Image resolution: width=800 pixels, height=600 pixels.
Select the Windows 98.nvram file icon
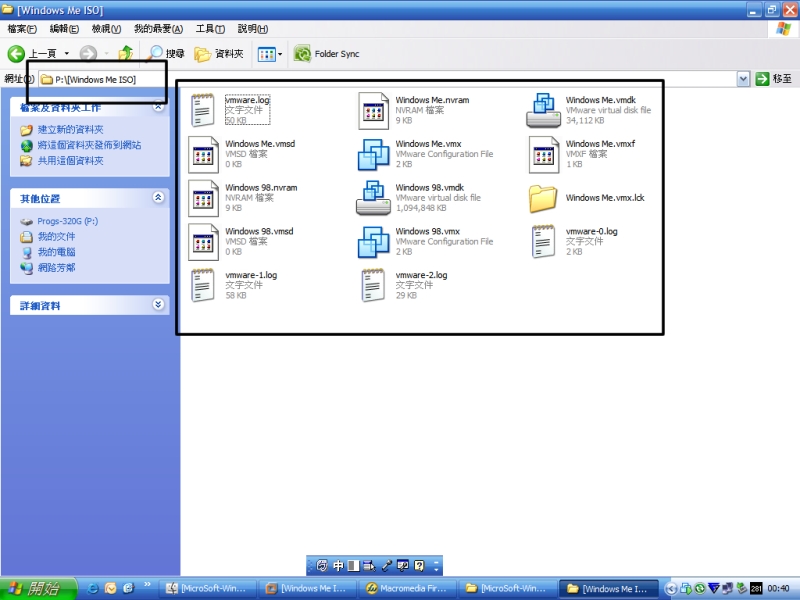[203, 198]
